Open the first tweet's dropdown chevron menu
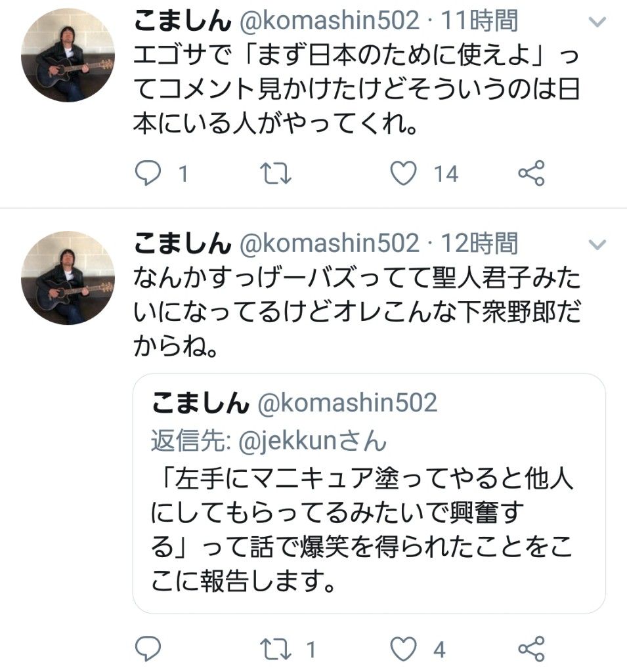The height and width of the screenshot is (672, 627). pos(597,23)
